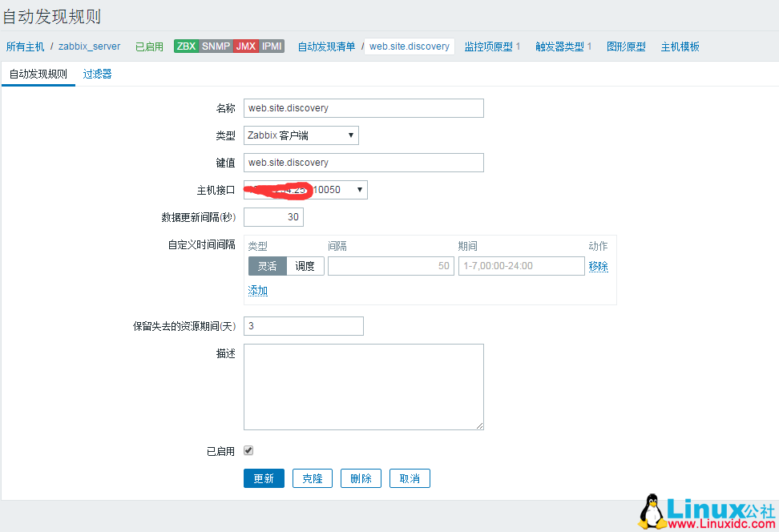779x532 pixels.
Task: Open the 类型 Zabbix 客户端 dropdown
Action: point(301,135)
